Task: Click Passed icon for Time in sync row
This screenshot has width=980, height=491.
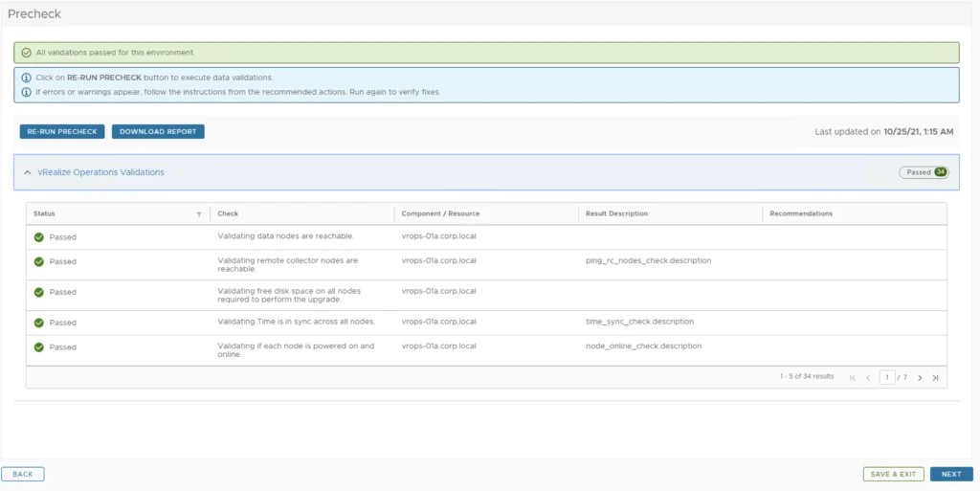Action: (38, 323)
